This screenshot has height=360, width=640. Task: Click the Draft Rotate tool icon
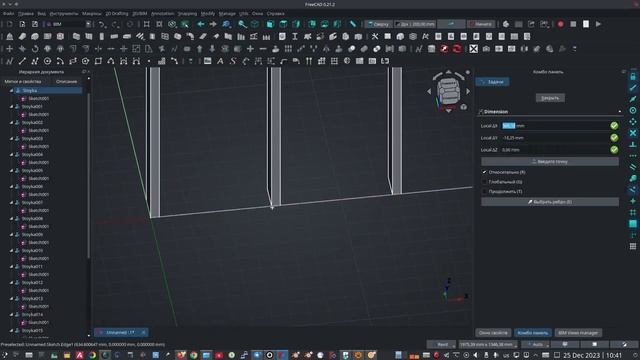(x=35, y=49)
